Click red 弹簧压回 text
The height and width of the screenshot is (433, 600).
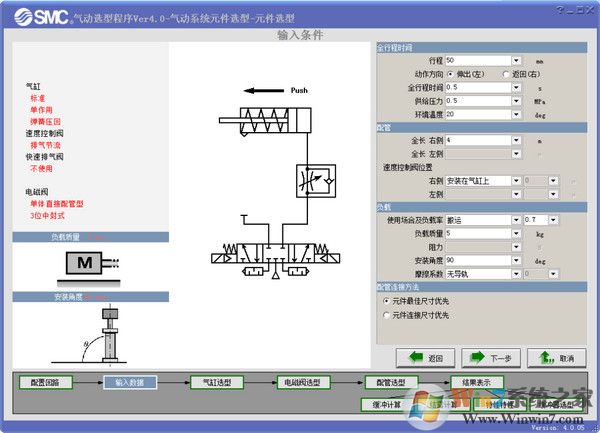pos(46,122)
